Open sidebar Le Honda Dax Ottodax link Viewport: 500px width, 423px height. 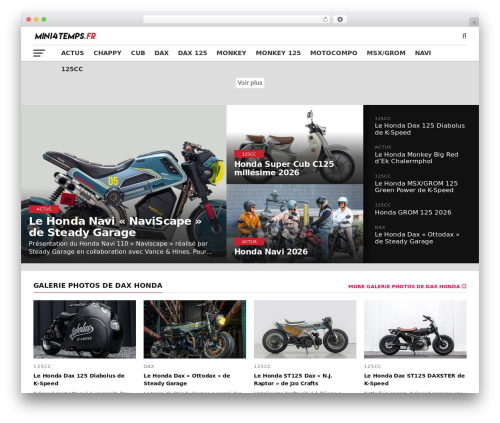[417, 238]
